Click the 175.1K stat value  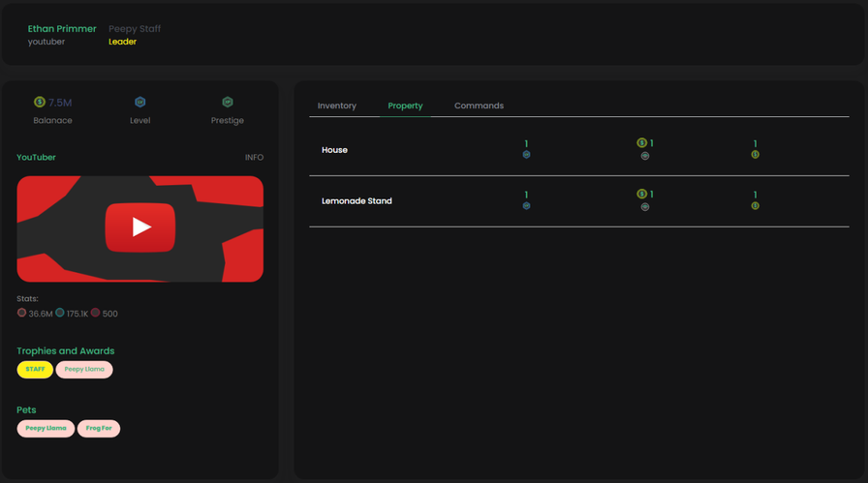pos(77,314)
